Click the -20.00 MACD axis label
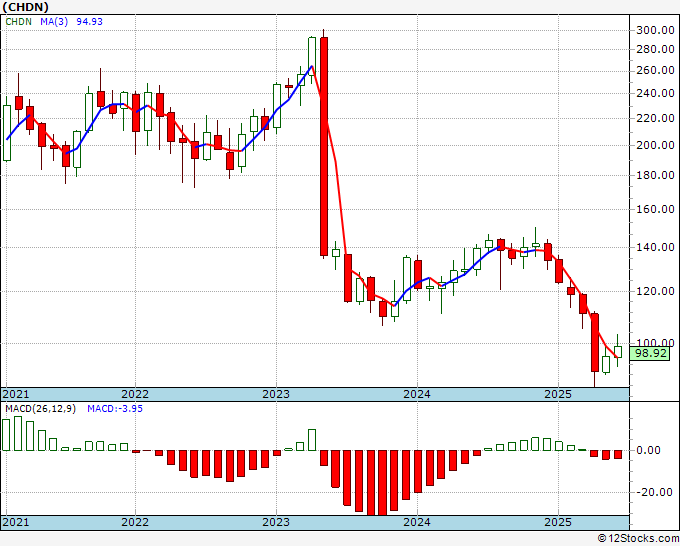Viewport: 680px width, 546px height. tap(655, 492)
